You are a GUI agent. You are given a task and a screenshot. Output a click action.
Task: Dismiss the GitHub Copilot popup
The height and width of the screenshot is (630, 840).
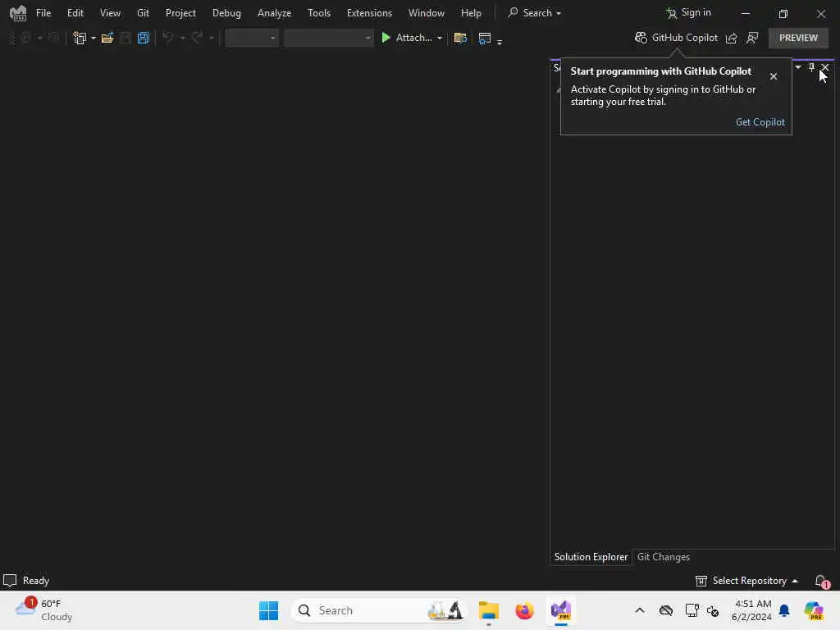773,76
